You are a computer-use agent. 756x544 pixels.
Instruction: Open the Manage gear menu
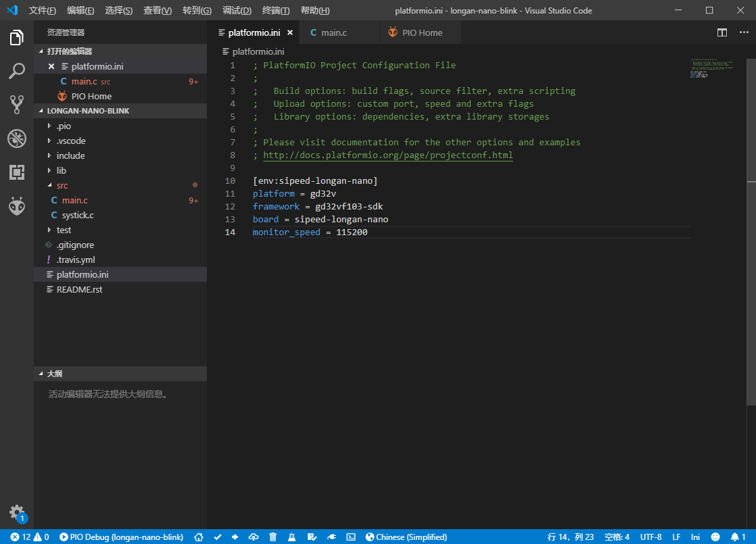tap(17, 512)
